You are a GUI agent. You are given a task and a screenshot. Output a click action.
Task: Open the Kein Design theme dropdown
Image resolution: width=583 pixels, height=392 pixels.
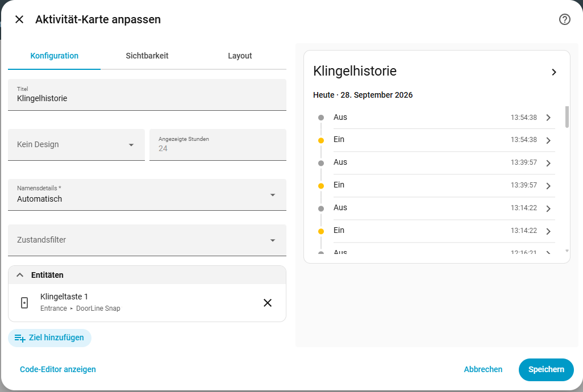pos(76,144)
